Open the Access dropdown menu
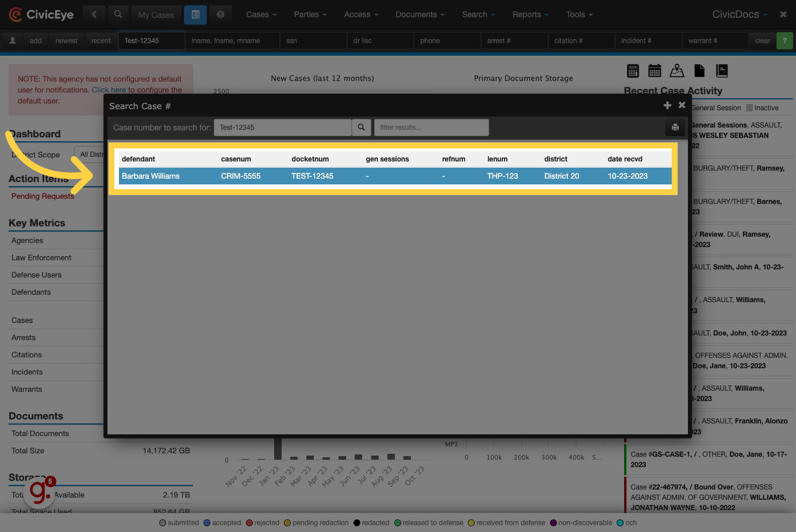The width and height of the screenshot is (796, 532). click(x=361, y=14)
